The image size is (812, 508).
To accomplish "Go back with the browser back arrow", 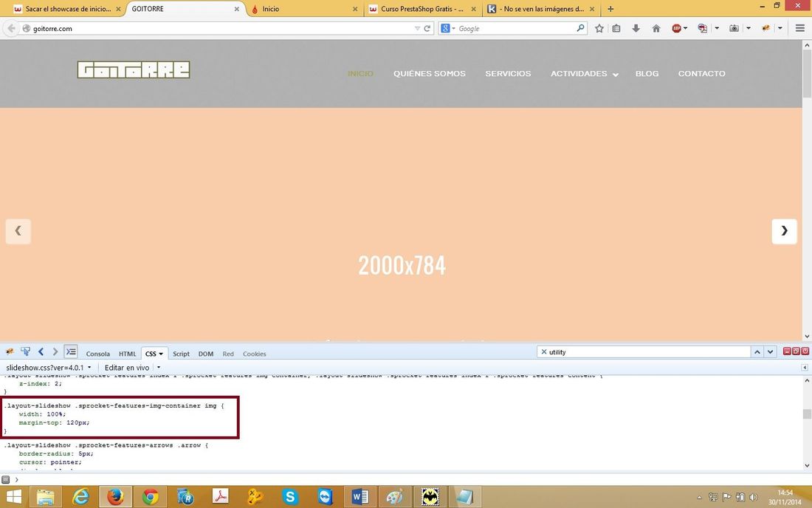I will [11, 29].
